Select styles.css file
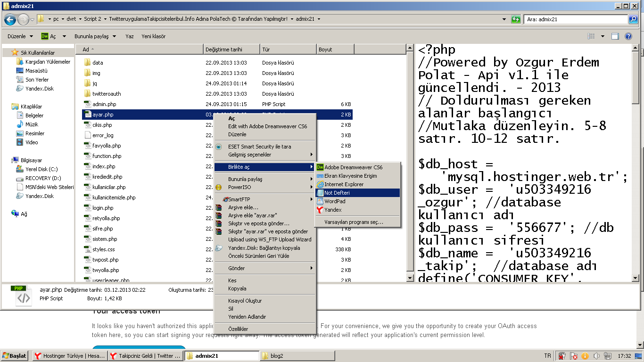The image size is (644, 362). click(103, 249)
